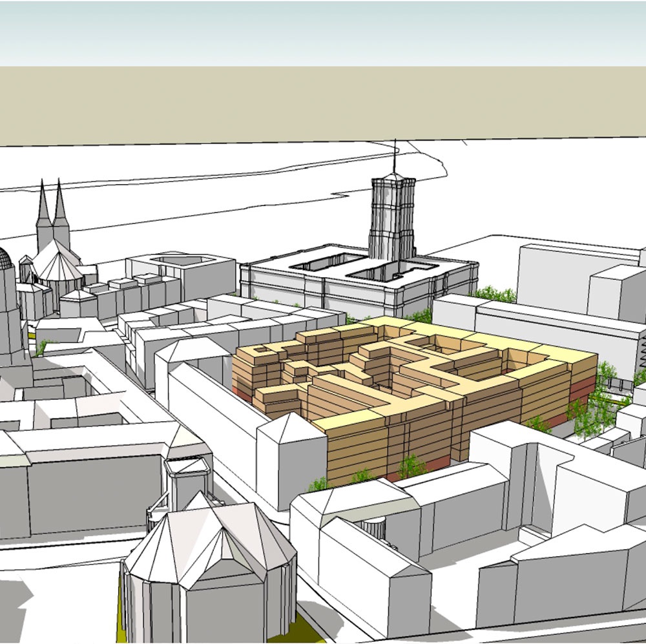The height and width of the screenshot is (644, 646).
Task: Click the antenna atop the town hall tower
Action: click(x=395, y=156)
